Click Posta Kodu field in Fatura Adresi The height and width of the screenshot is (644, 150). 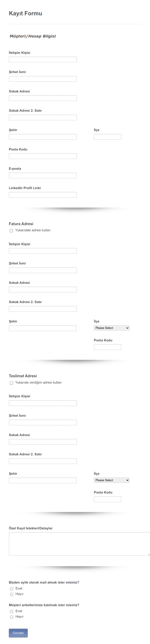pyautogui.click(x=108, y=347)
